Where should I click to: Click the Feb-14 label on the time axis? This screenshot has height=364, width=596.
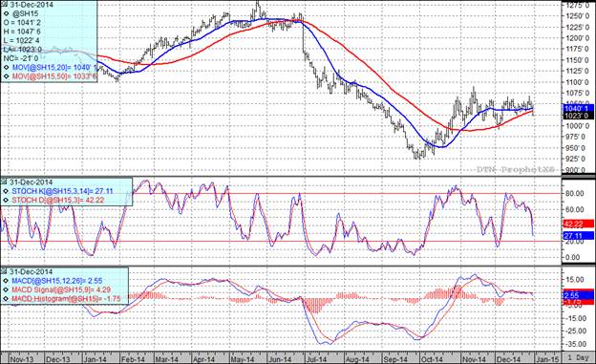point(133,359)
